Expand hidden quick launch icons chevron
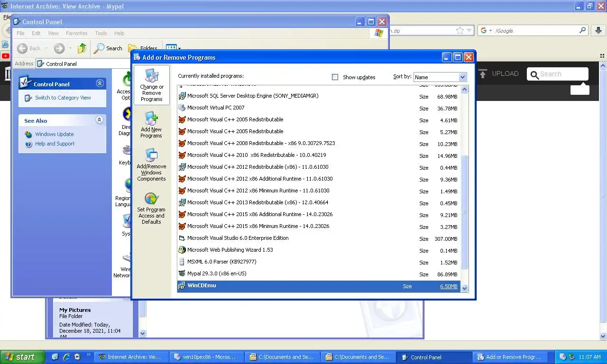607x364 pixels. [88, 355]
